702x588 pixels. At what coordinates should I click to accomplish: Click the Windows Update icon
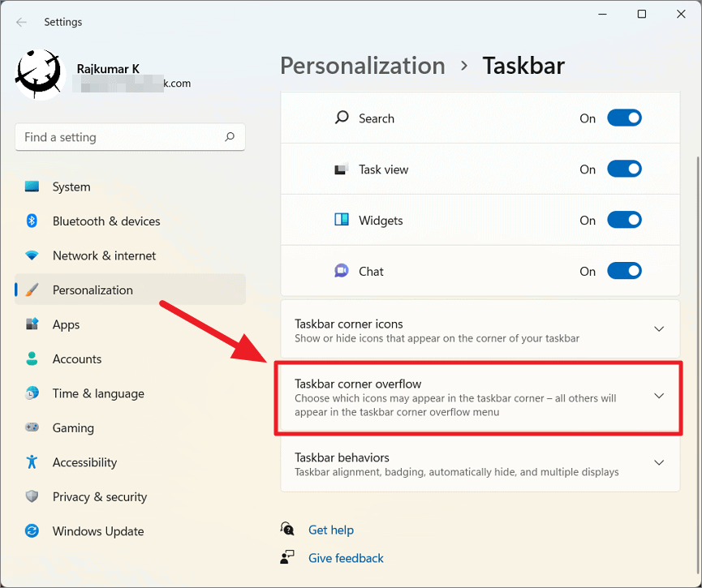32,531
